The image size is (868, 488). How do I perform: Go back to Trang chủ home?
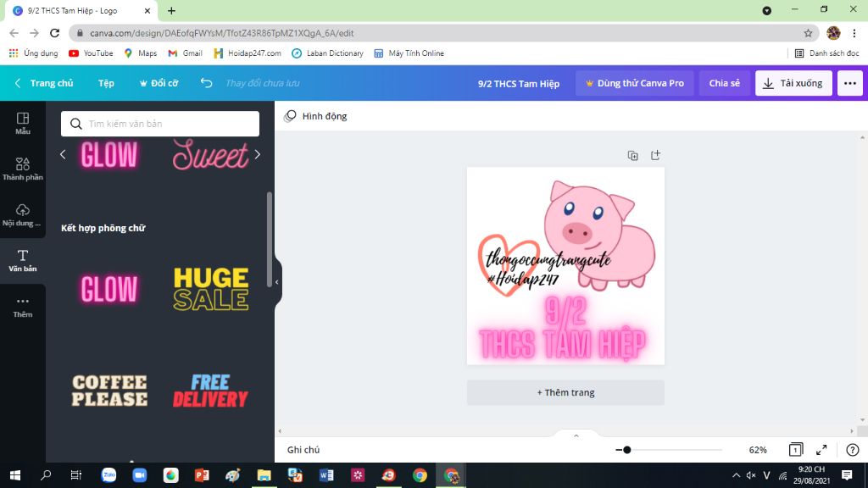tap(44, 83)
